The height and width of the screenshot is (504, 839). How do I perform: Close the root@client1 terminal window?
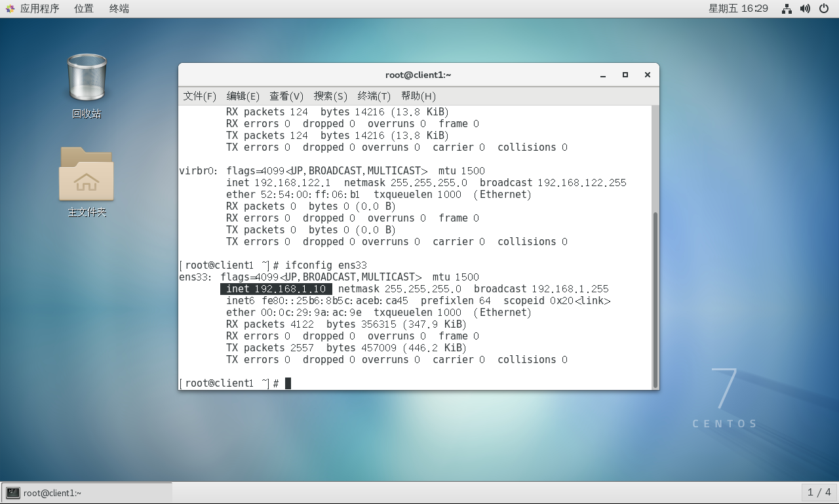(x=648, y=75)
